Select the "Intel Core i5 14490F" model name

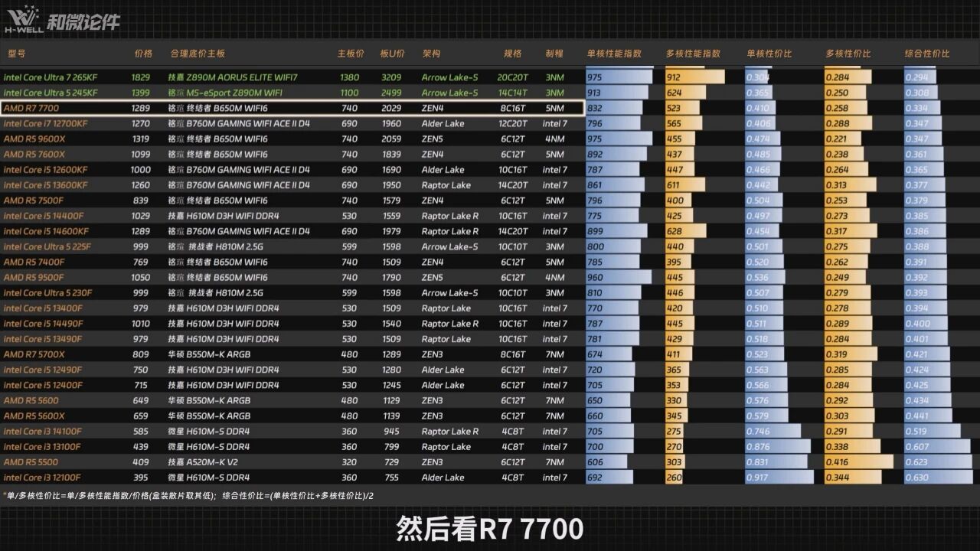43,324
